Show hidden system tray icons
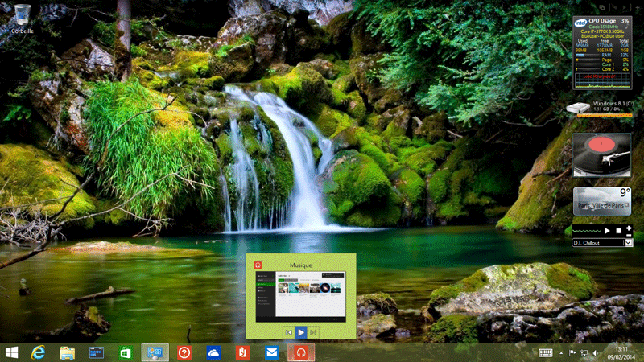Screen dimensions: 644x362 [561, 352]
